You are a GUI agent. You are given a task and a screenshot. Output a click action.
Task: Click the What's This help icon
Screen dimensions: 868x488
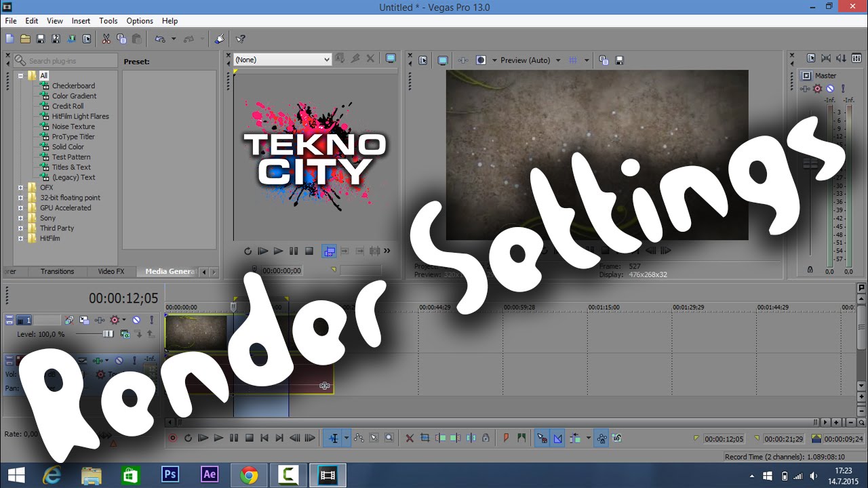tap(240, 39)
